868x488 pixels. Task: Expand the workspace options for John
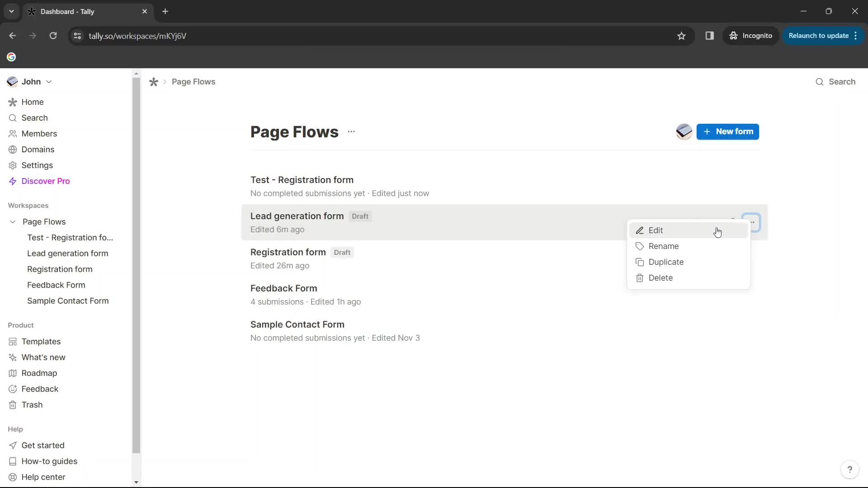(x=49, y=82)
